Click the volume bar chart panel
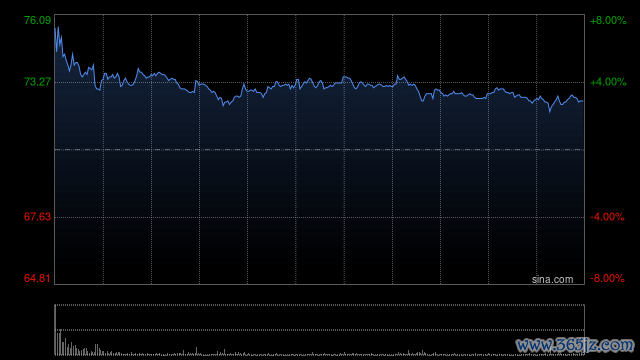Viewport: 640px width, 360px height. pyautogui.click(x=320, y=330)
